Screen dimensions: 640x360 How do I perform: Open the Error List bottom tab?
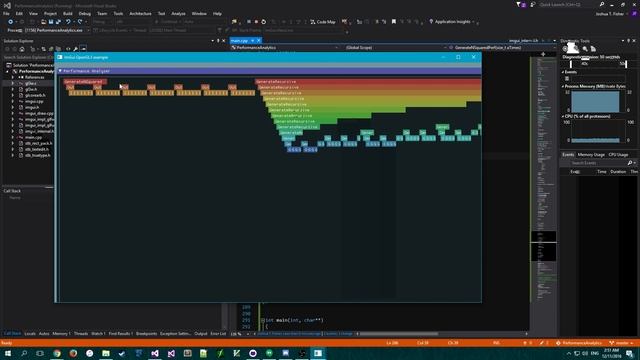[218, 333]
